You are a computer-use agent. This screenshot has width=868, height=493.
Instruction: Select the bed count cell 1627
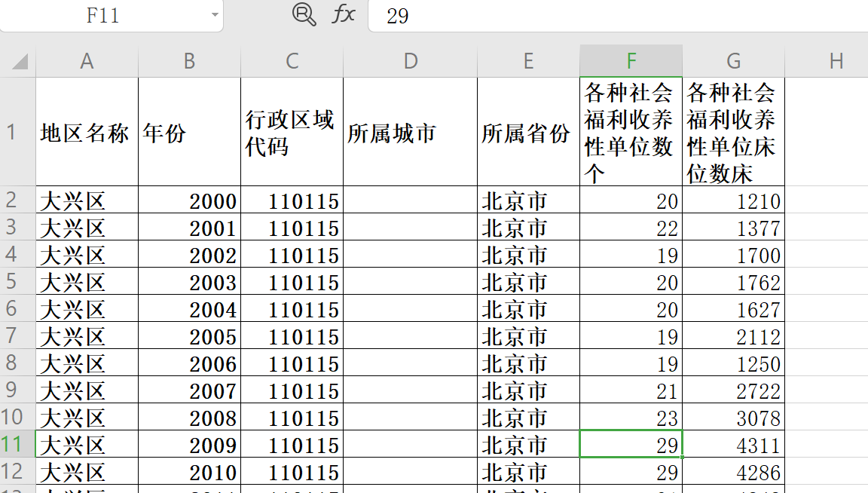click(x=733, y=308)
